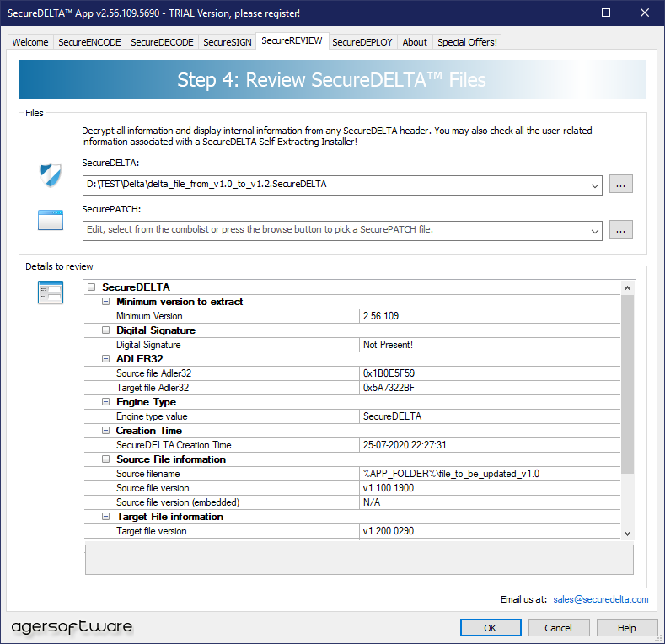Open the Special Offers! tab

[467, 42]
